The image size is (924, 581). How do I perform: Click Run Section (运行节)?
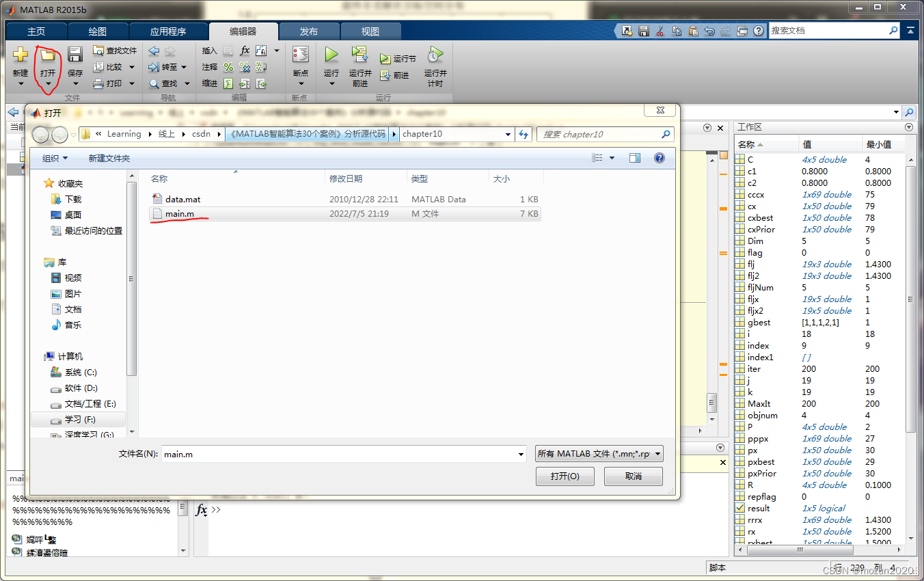[x=398, y=59]
